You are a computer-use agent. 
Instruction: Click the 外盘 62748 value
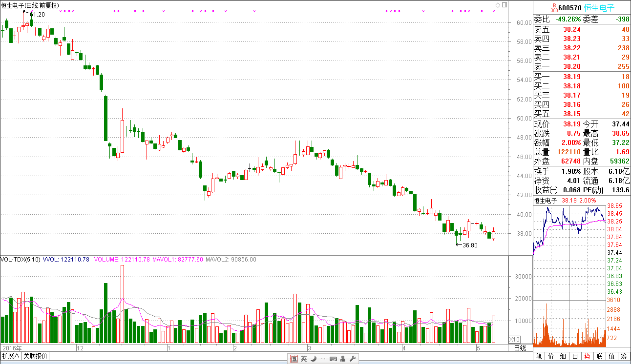[x=570, y=161]
